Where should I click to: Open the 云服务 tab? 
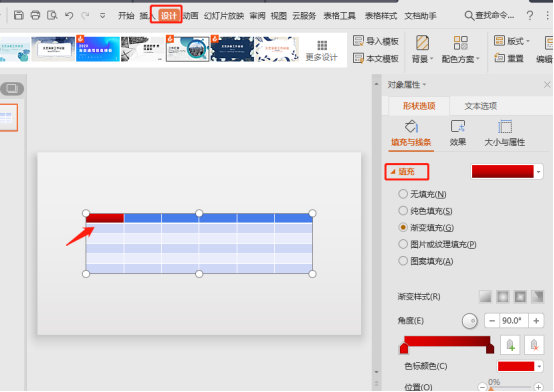coord(304,16)
